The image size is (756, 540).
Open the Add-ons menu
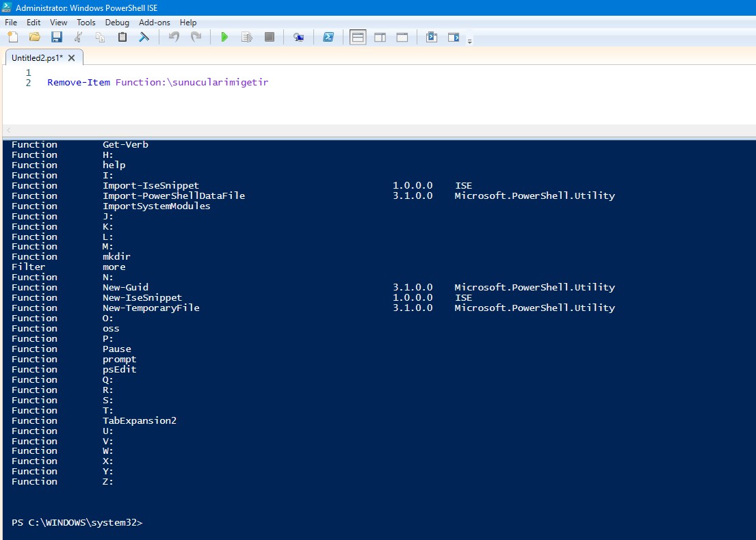coord(155,23)
